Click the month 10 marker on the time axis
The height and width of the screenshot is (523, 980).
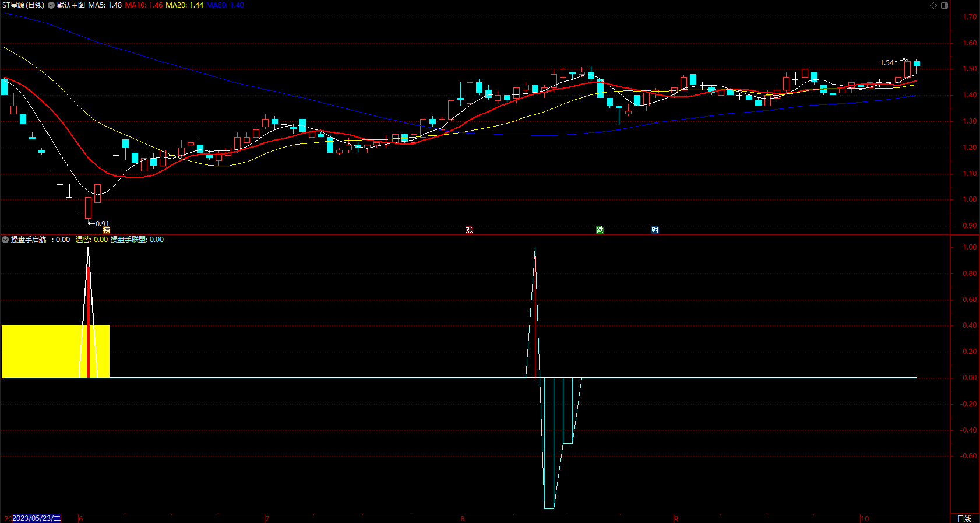[x=865, y=518]
